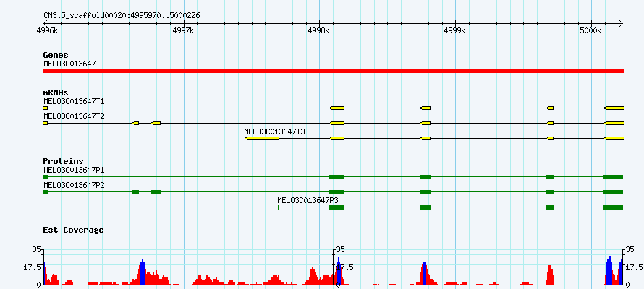Select the MELO3C013647T3 transcript label
The image size is (644, 289).
tap(274, 131)
